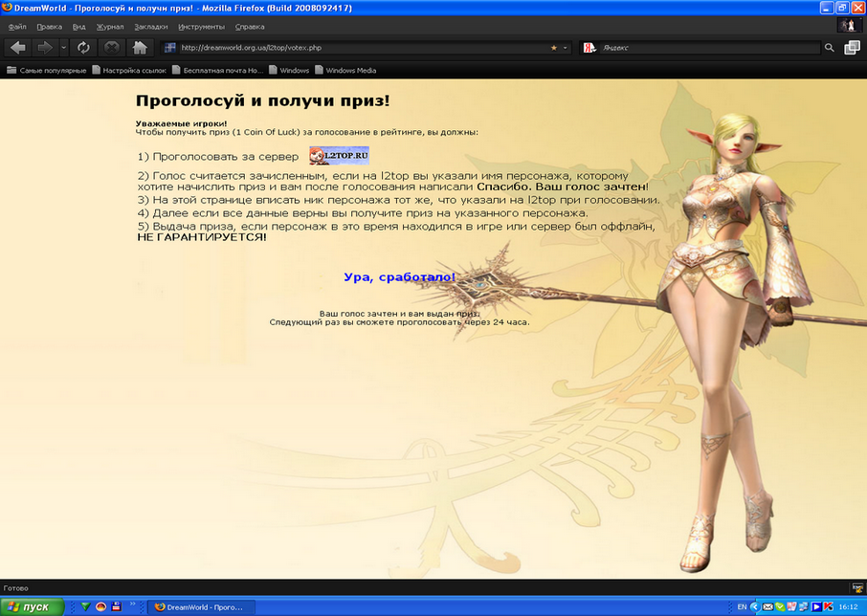This screenshot has height=616, width=867.
Task: Click the L2TOP.RU voting banner
Action: coord(339,156)
